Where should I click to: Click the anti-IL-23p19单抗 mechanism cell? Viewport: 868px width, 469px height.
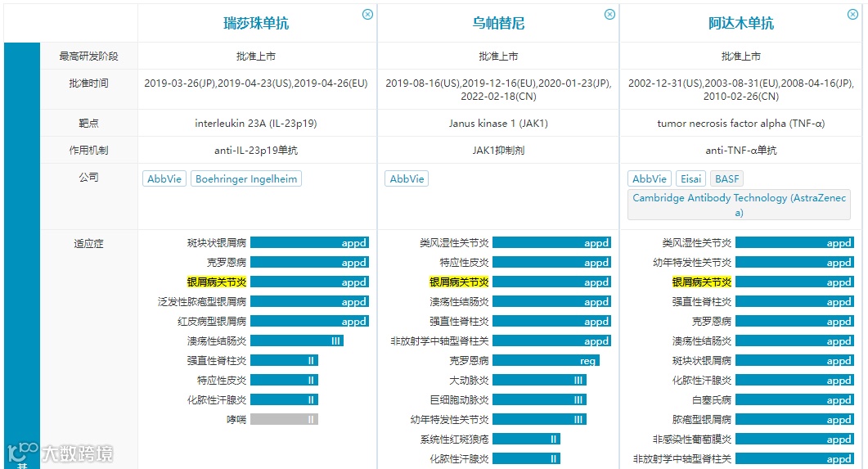click(x=256, y=150)
